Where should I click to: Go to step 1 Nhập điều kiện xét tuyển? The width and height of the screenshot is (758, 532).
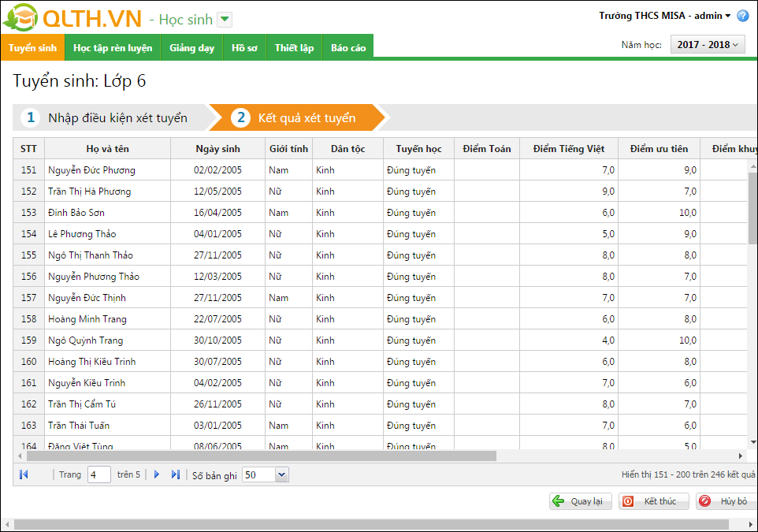[113, 117]
